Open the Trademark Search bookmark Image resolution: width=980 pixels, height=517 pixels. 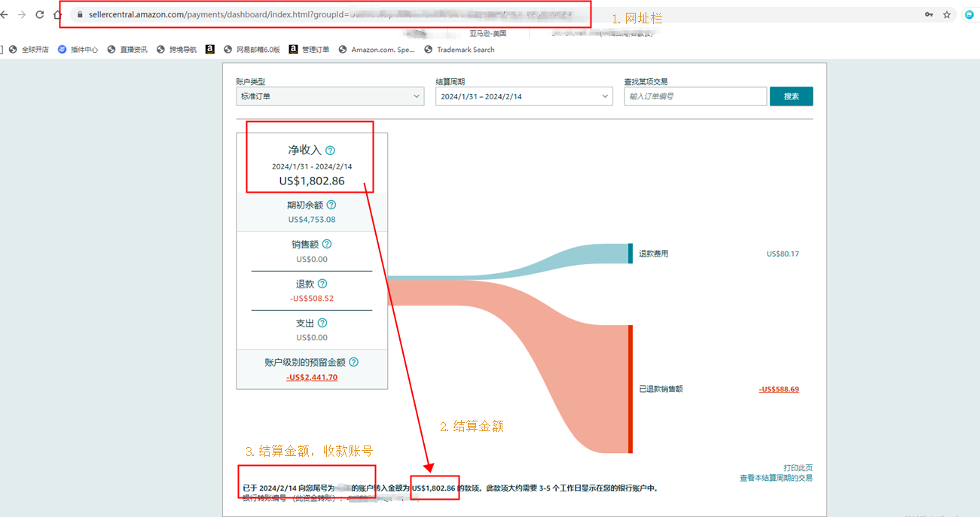tap(459, 50)
